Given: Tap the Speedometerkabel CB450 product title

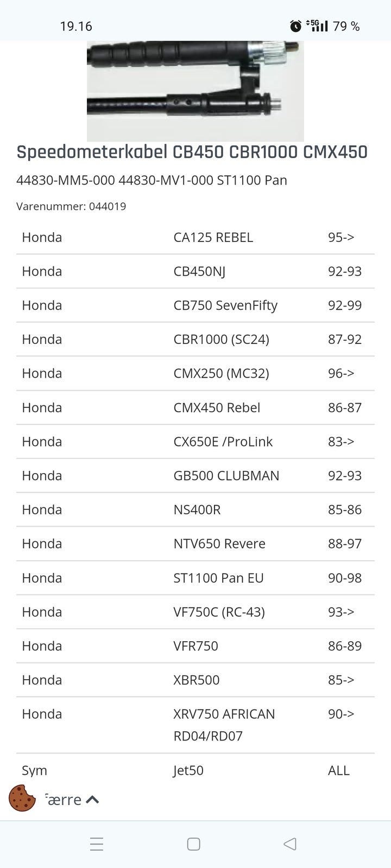Looking at the screenshot, I should click(192, 152).
